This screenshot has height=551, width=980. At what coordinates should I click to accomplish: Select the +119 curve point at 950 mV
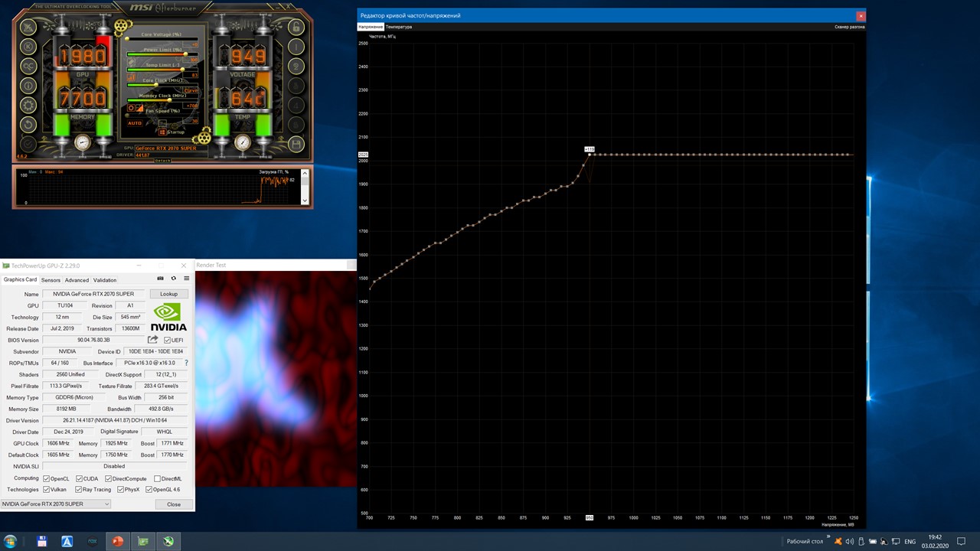tap(589, 155)
